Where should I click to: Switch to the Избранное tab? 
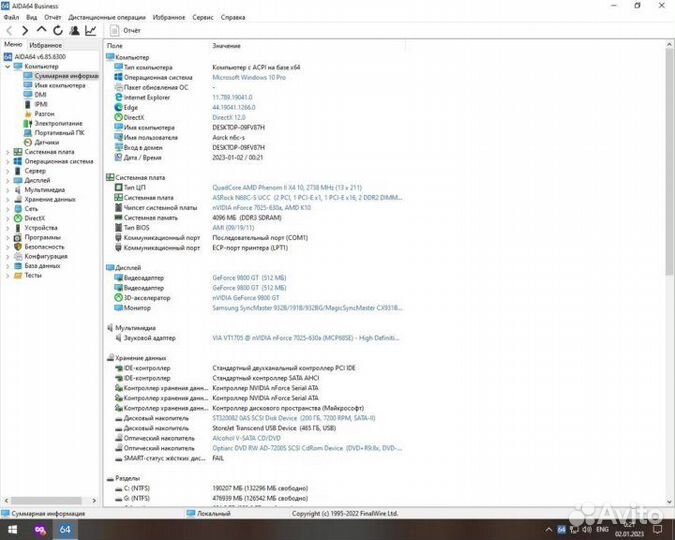(x=45, y=45)
